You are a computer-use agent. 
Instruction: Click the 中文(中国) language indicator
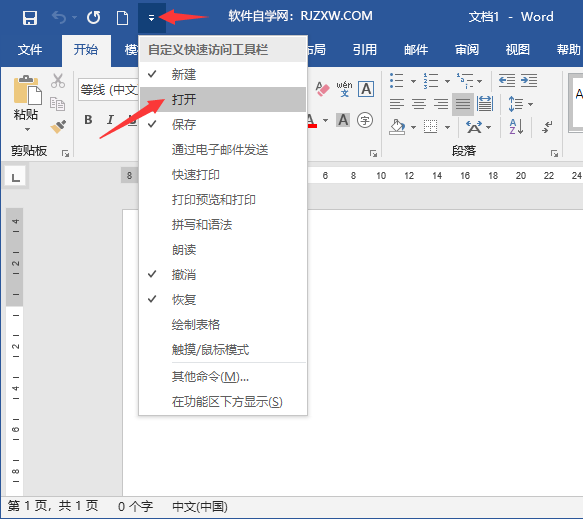[x=200, y=506]
